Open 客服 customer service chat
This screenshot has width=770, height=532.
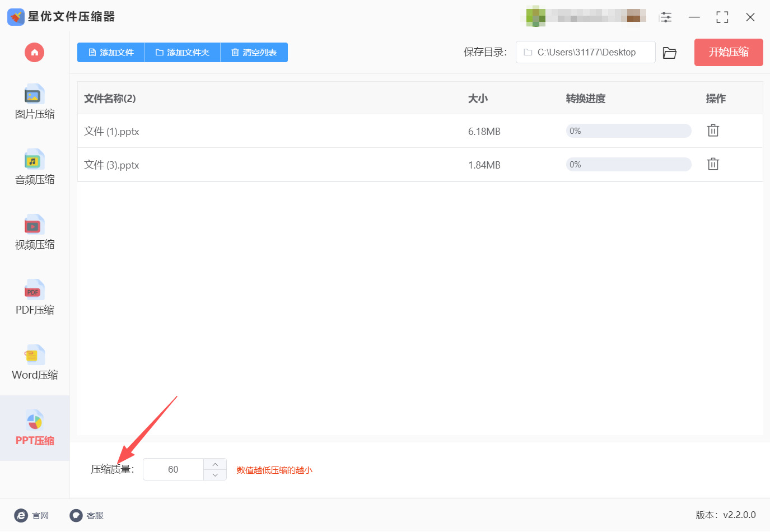click(x=87, y=516)
